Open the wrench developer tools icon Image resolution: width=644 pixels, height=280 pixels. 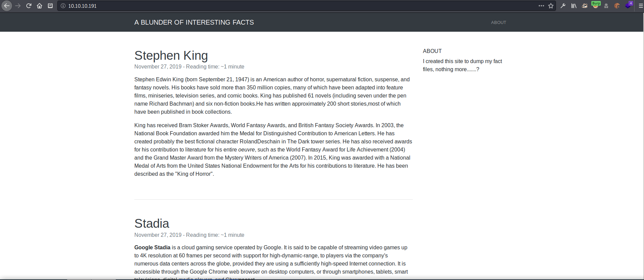coord(563,6)
